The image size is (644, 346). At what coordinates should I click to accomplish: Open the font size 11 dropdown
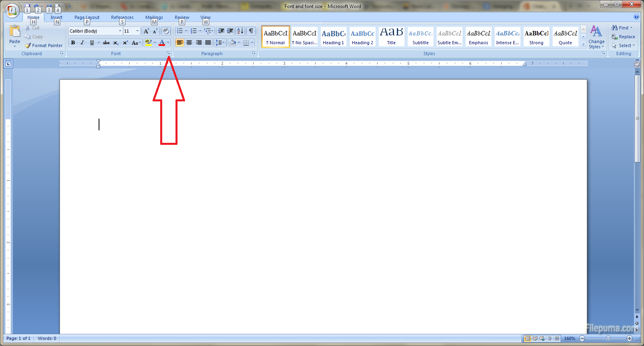[137, 31]
